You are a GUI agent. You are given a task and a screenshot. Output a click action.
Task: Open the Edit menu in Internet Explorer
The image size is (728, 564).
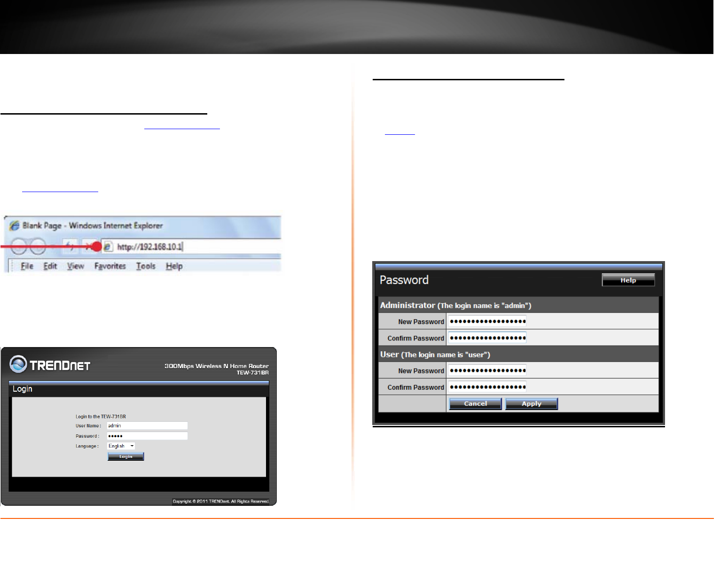point(50,266)
